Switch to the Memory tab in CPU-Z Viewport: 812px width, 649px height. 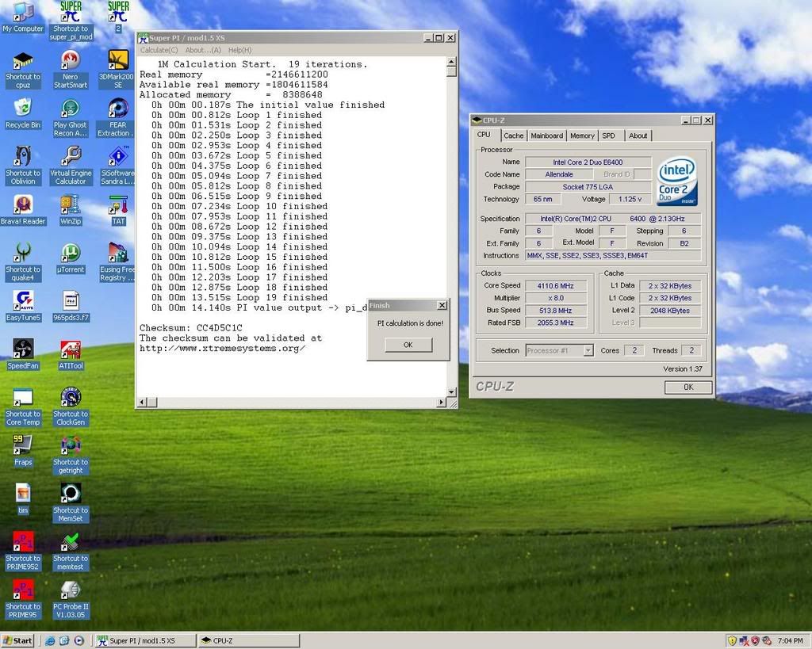(x=582, y=136)
